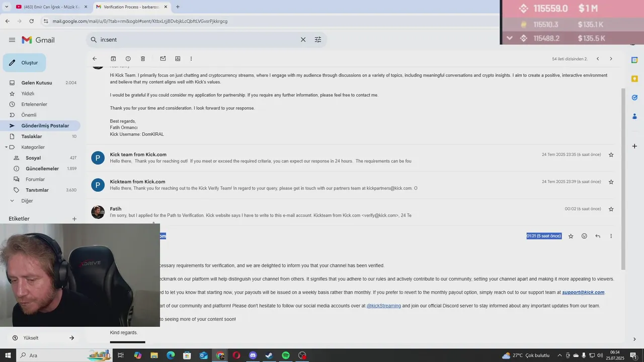The width and height of the screenshot is (644, 362).
Task: Report conversation as spam
Action: click(x=128, y=59)
